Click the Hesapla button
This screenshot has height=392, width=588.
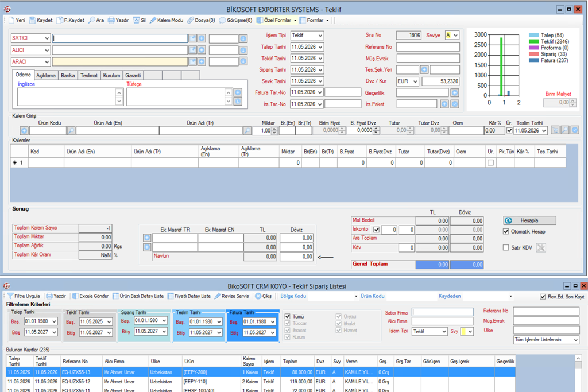(x=529, y=220)
